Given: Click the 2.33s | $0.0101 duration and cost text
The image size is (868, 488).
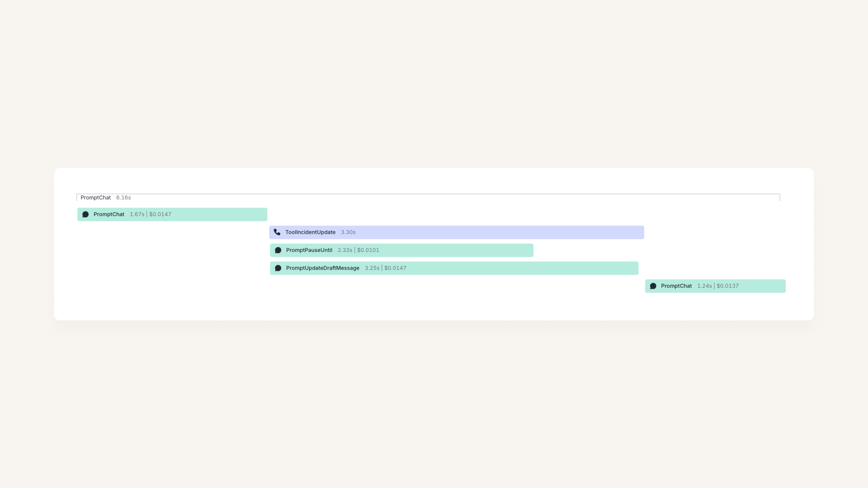Looking at the screenshot, I should [358, 250].
